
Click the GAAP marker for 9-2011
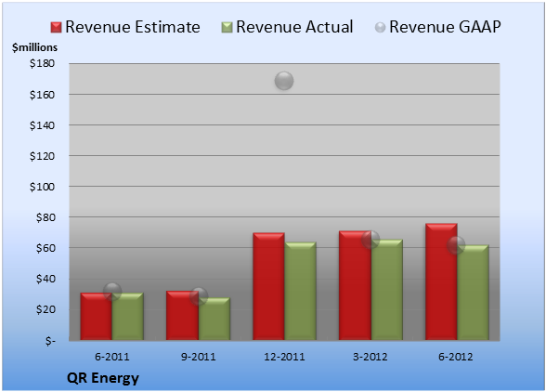(199, 296)
